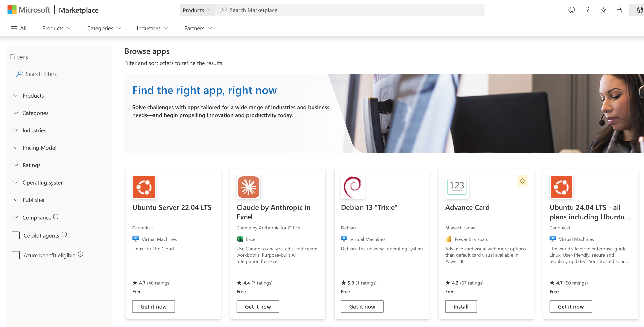Click the saved items star icon

click(x=603, y=10)
